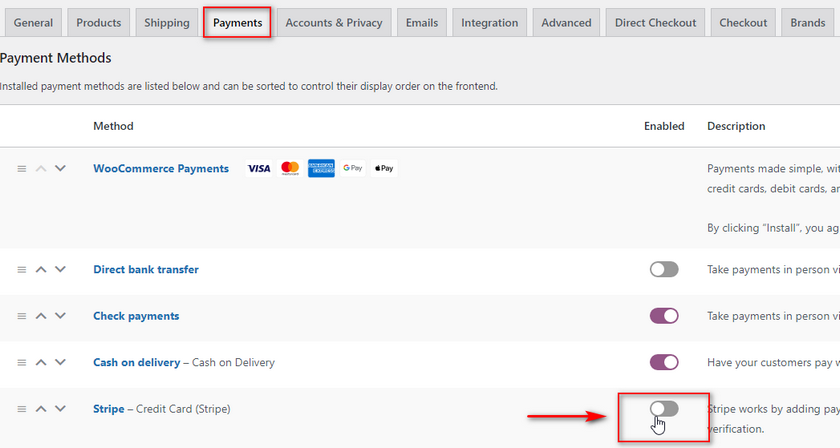Grab the Stripe drag handle
The width and height of the screenshot is (840, 448).
coord(21,409)
